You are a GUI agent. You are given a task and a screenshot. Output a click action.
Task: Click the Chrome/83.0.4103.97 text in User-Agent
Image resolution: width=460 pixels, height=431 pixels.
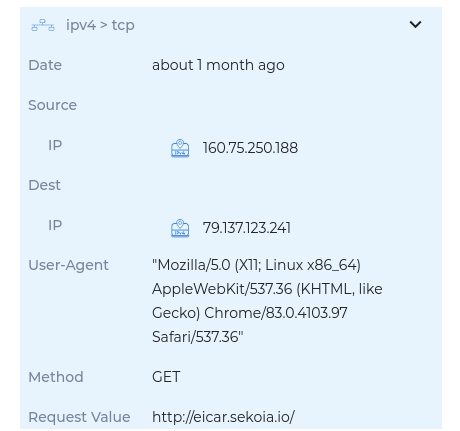[276, 313]
